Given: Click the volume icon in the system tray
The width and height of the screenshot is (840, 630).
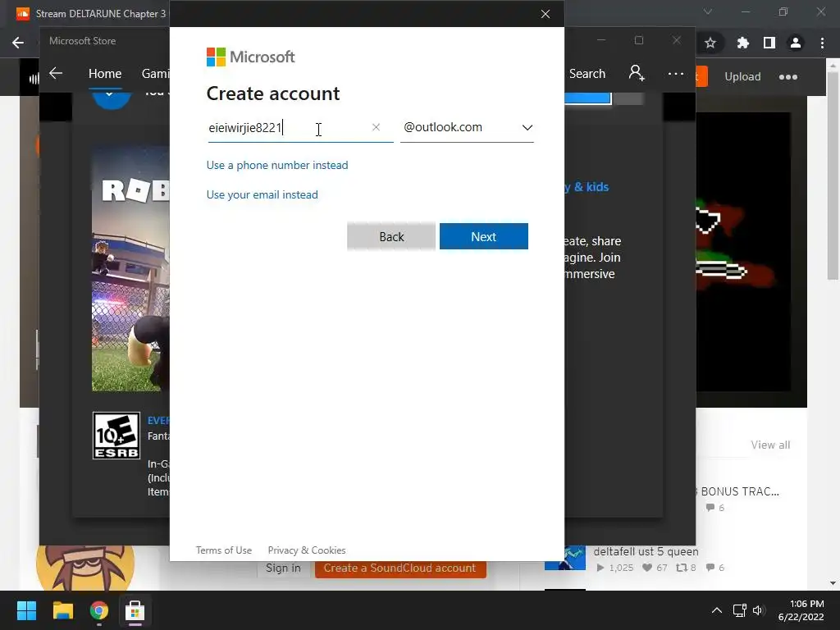Looking at the screenshot, I should (x=757, y=610).
